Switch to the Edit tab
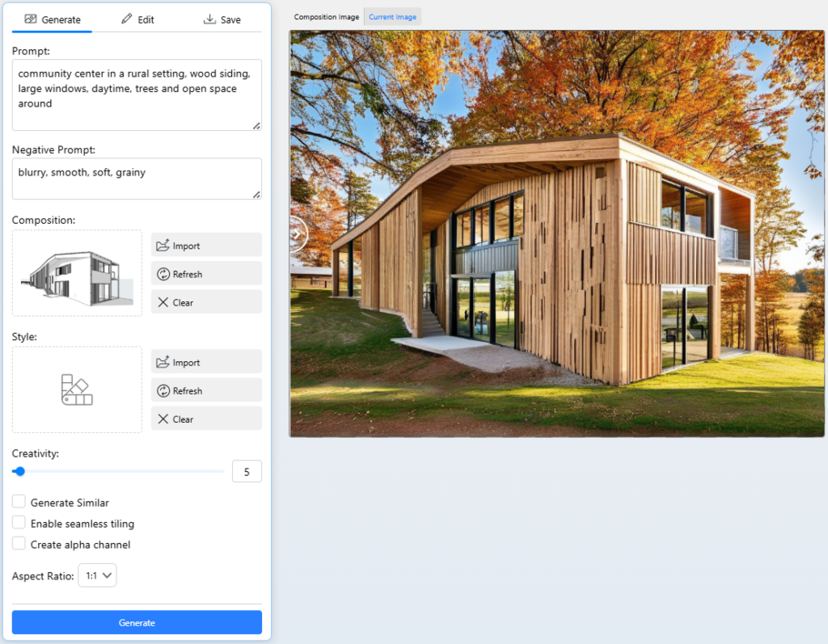The width and height of the screenshot is (828, 644). click(137, 19)
